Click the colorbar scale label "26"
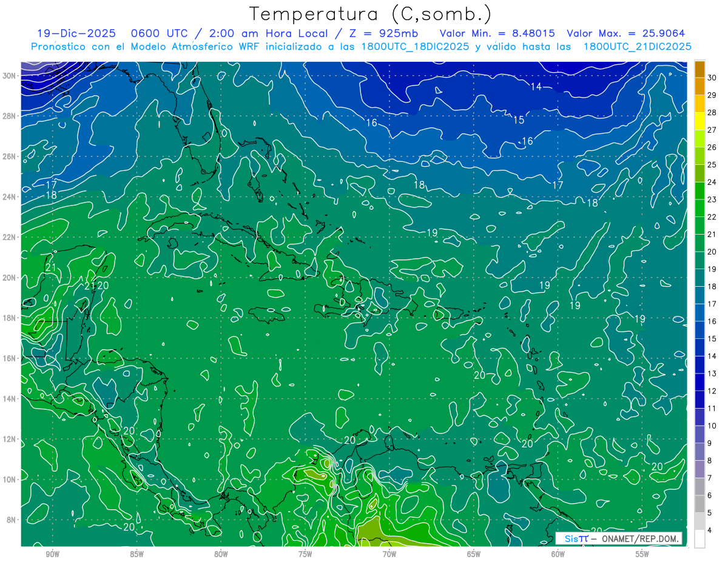The height and width of the screenshot is (562, 728). point(712,147)
